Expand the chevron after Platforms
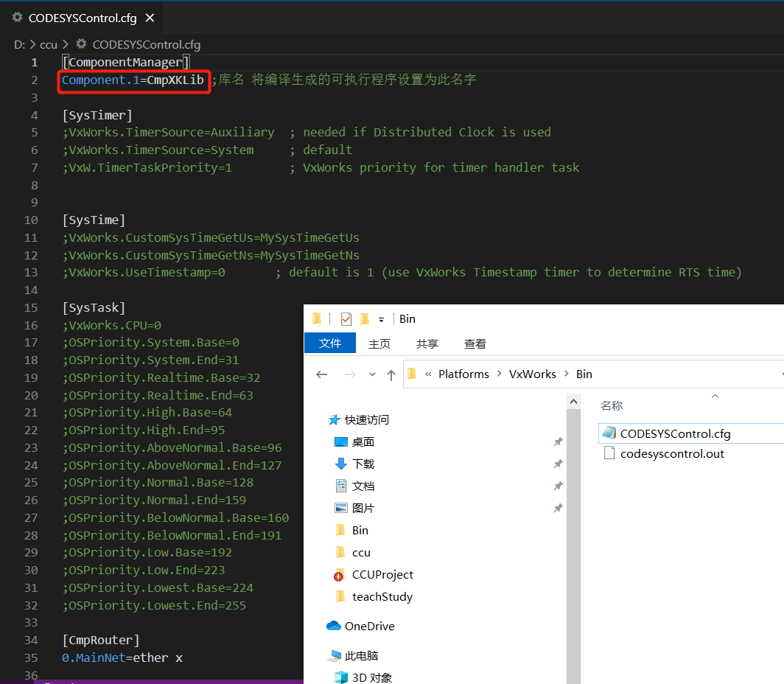The width and height of the screenshot is (784, 684). point(499,374)
